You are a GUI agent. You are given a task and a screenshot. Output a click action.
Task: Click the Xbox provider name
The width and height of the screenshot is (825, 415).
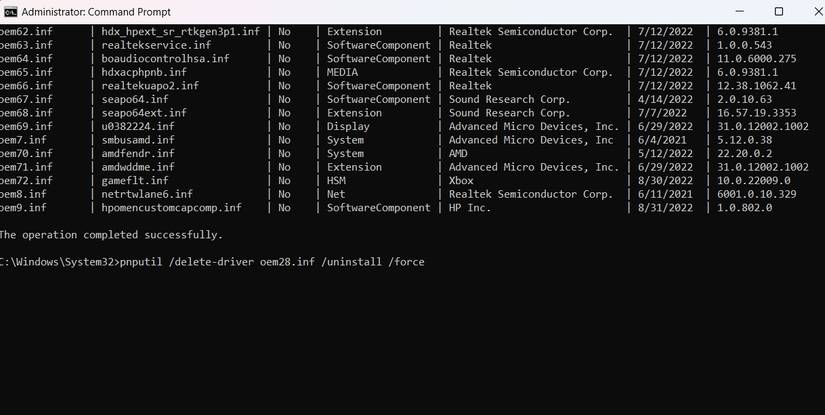point(461,181)
